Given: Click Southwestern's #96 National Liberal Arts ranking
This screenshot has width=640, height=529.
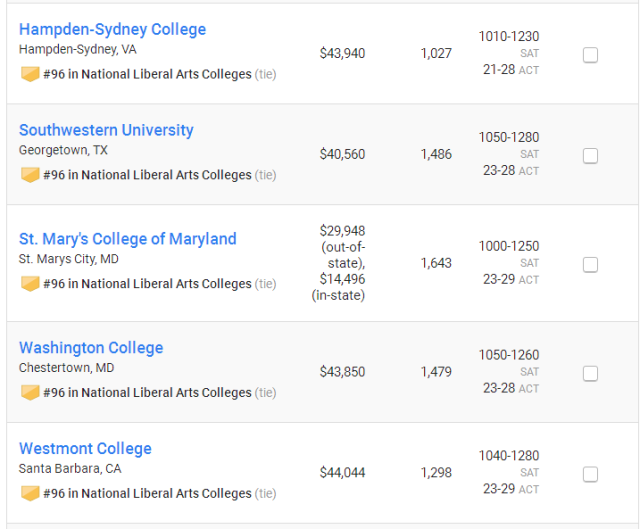Looking at the screenshot, I should 147,175.
